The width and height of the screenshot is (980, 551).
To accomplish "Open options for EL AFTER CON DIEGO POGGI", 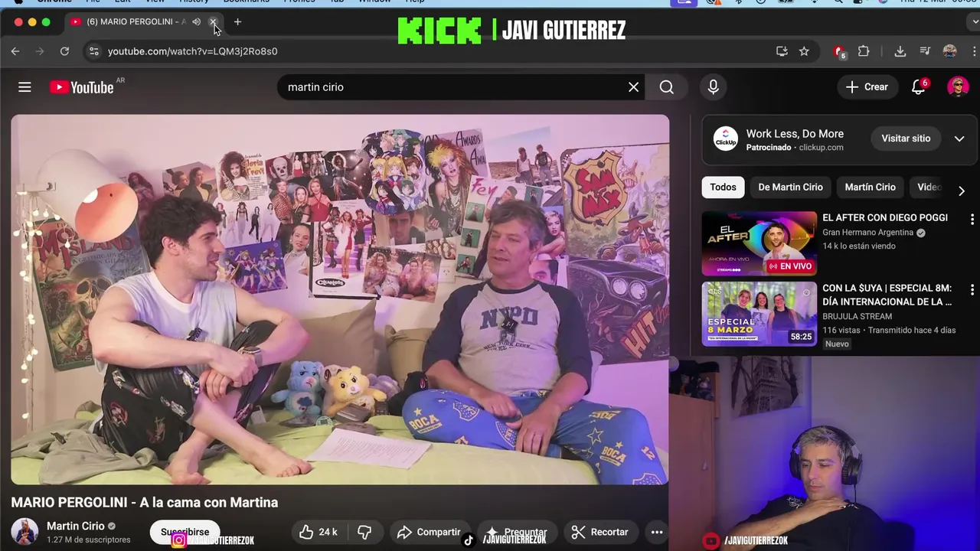I will click(x=972, y=219).
